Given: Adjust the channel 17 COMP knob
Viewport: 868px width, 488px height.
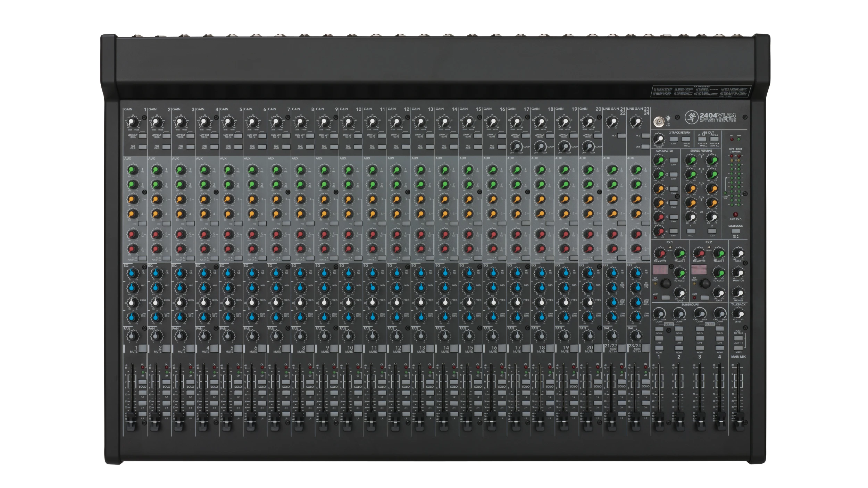Looking at the screenshot, I should (x=516, y=147).
